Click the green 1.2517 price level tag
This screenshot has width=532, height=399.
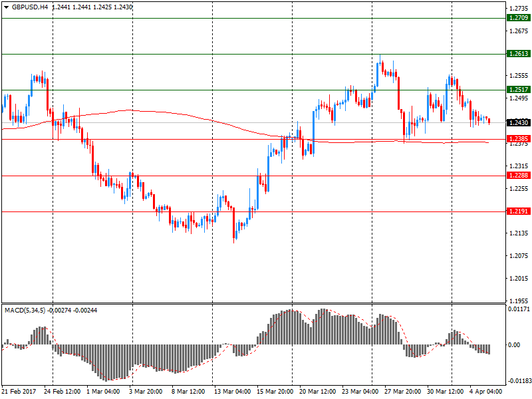517,90
